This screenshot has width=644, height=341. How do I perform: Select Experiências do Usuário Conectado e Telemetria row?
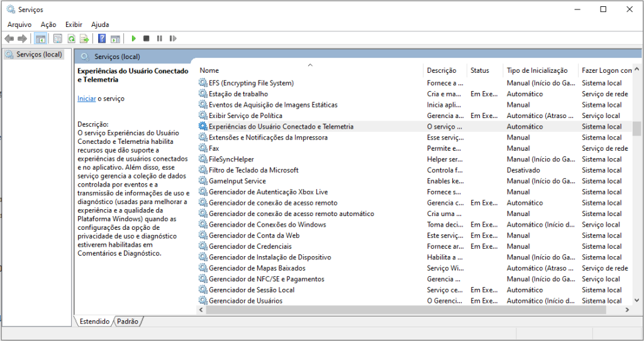tap(415, 126)
